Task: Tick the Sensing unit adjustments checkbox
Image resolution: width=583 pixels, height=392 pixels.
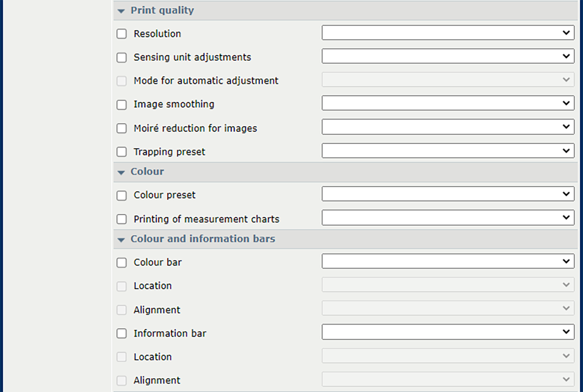Action: click(x=122, y=57)
